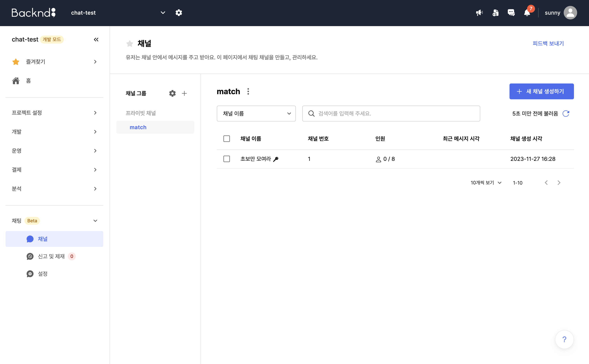Open the chat support bubble icon
This screenshot has width=589, height=364.
pos(511,12)
